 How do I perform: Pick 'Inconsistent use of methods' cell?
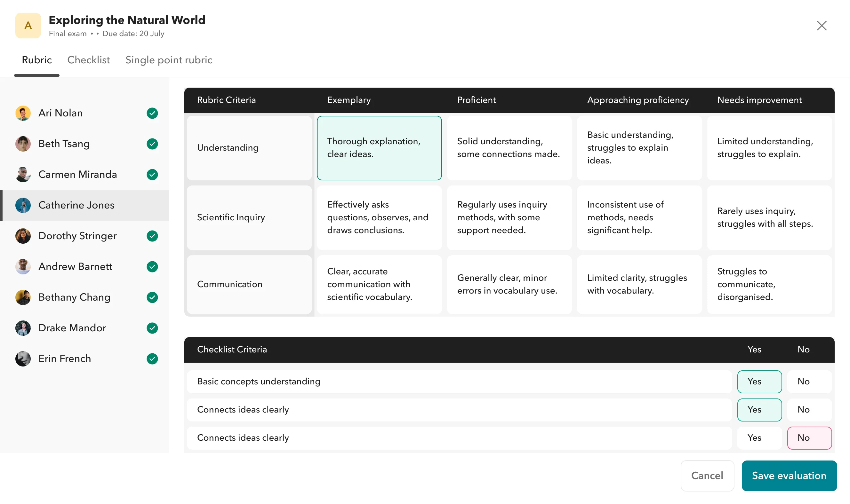[x=639, y=218]
